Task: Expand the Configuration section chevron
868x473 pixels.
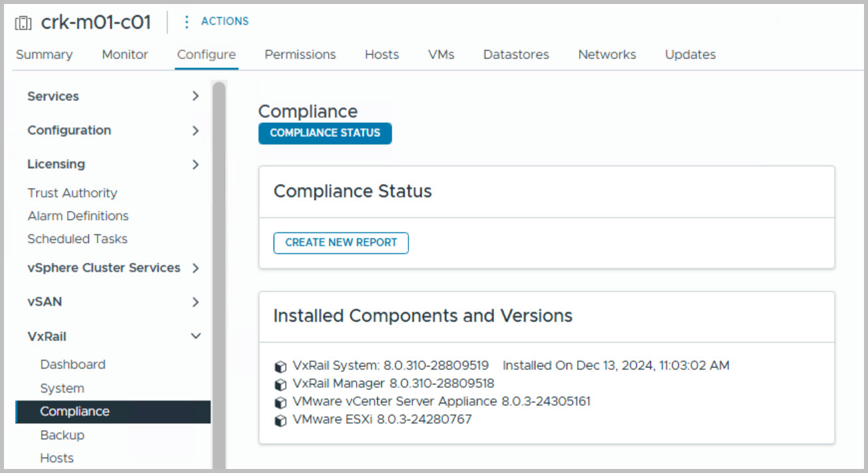Action: pyautogui.click(x=195, y=130)
